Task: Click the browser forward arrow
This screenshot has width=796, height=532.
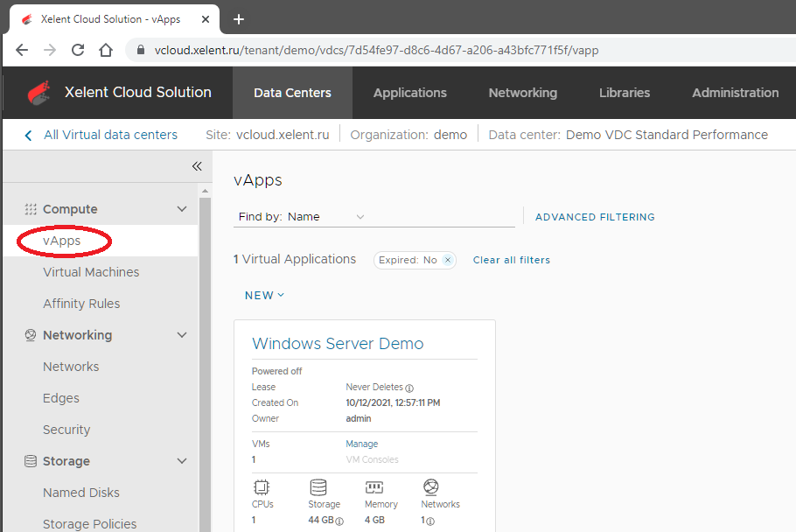Action: pos(50,50)
